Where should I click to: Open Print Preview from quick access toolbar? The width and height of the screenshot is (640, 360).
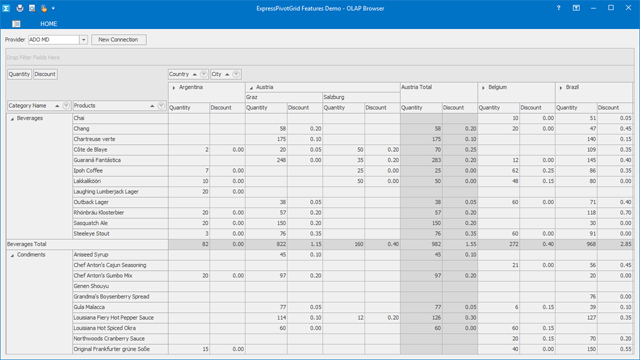tap(32, 8)
